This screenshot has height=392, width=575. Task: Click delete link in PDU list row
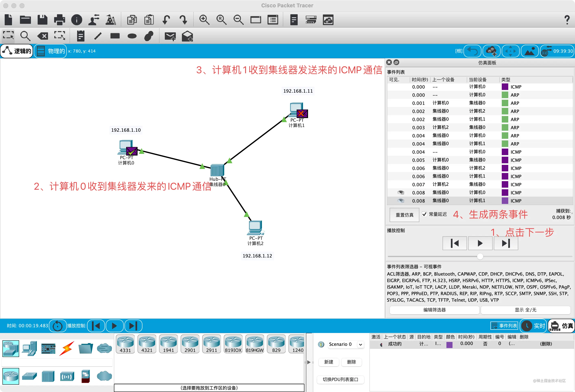click(x=546, y=344)
